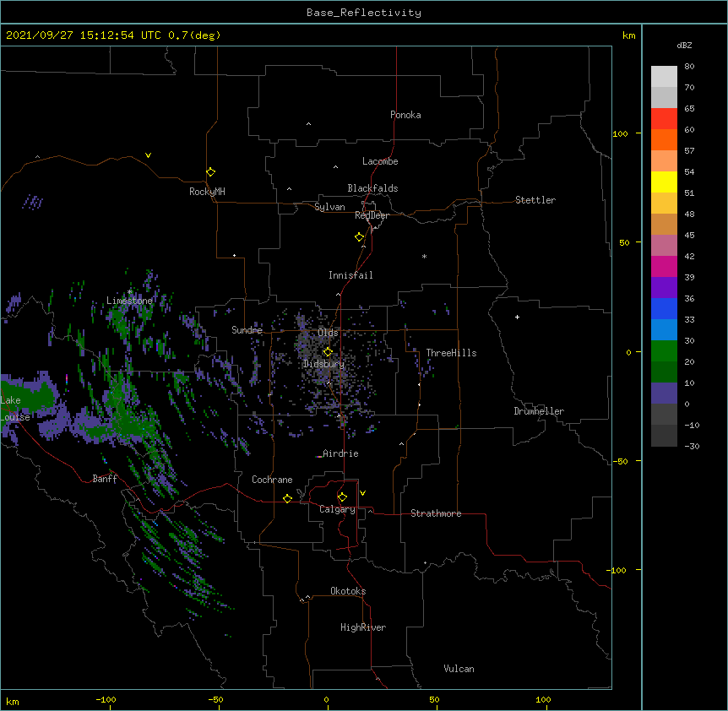Click the Innisfail town label
Viewport: 728px width, 711px height.
[350, 275]
